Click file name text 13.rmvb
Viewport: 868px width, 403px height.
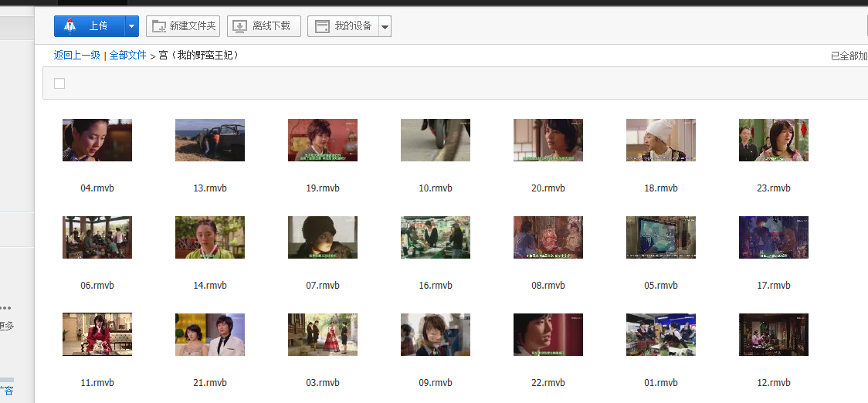(x=210, y=188)
